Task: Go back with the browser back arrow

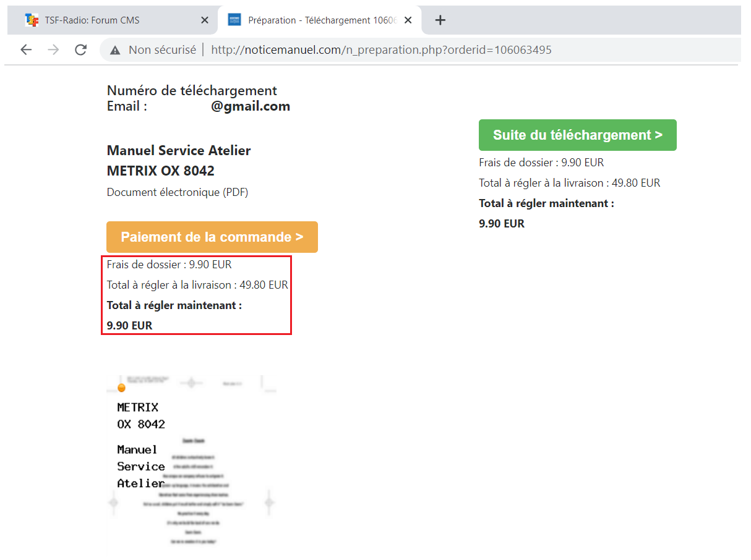Action: coord(26,50)
